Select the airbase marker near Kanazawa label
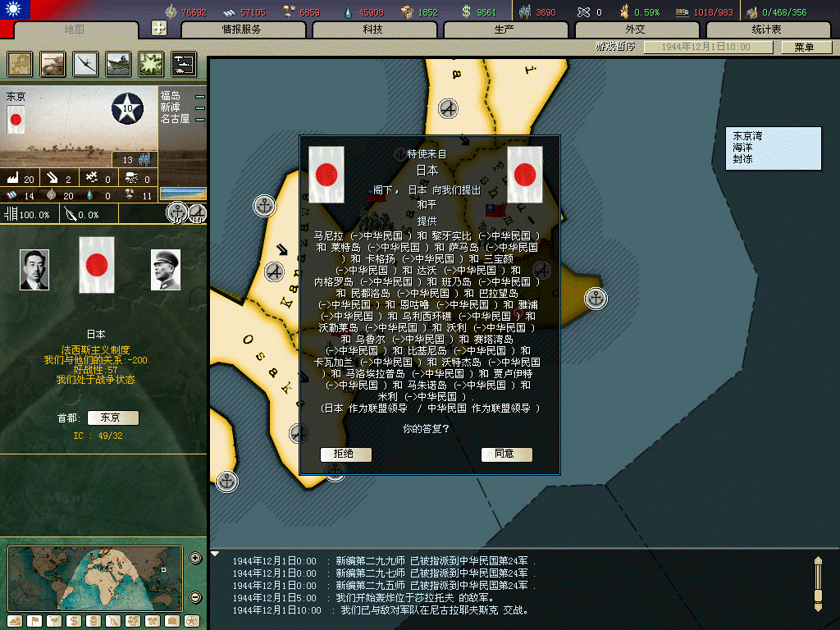 [x=275, y=272]
